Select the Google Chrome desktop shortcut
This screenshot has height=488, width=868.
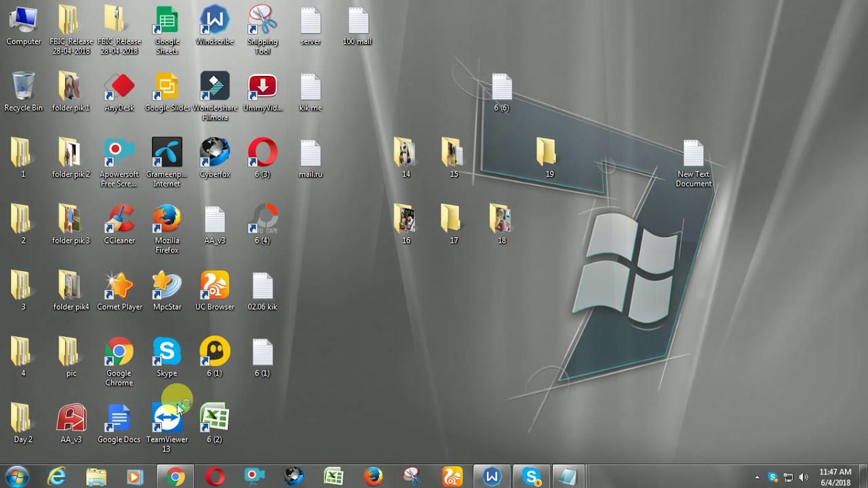coord(119,362)
